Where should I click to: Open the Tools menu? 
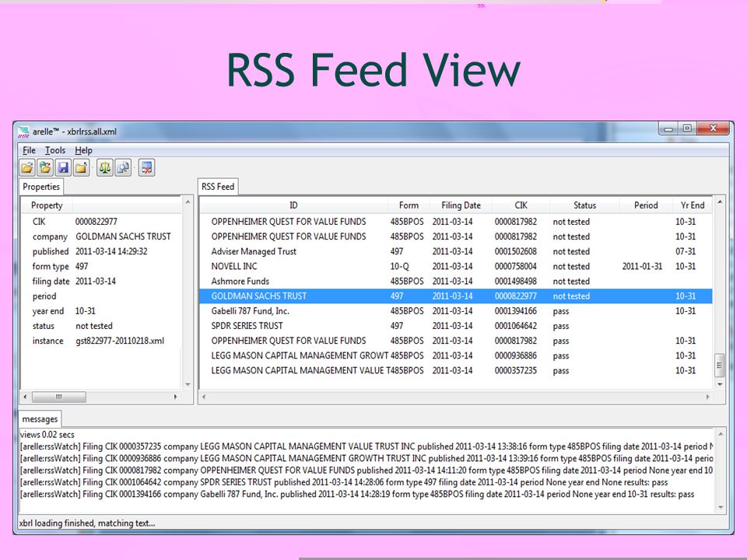point(55,150)
